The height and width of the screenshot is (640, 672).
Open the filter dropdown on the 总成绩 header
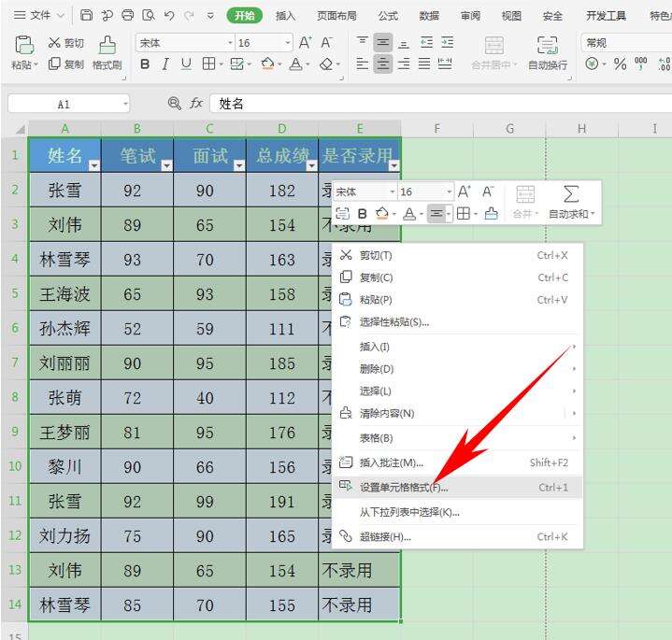(x=311, y=165)
